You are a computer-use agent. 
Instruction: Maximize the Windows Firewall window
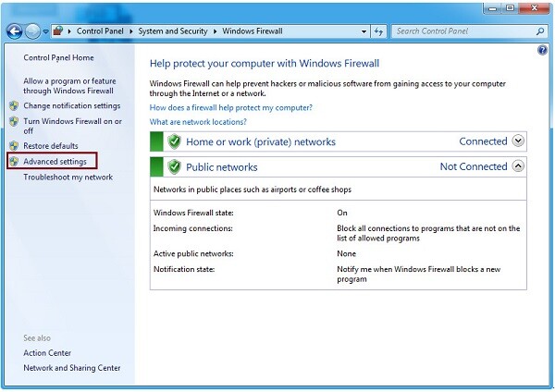point(510,8)
